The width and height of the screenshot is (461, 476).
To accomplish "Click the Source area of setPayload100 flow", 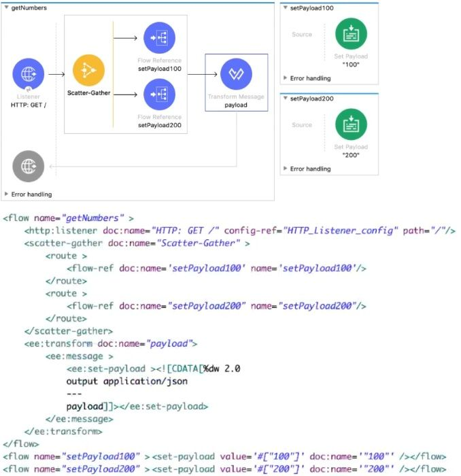I will [x=302, y=35].
